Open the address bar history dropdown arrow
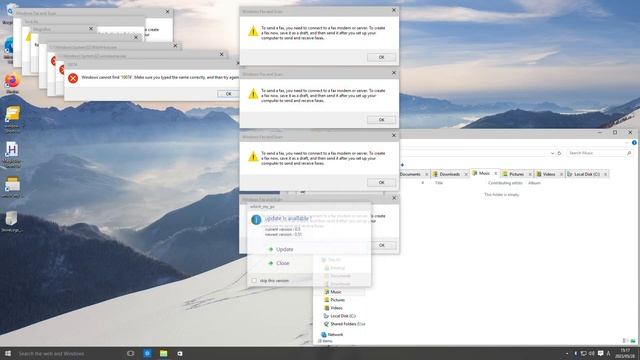The image size is (640, 360). [x=552, y=153]
